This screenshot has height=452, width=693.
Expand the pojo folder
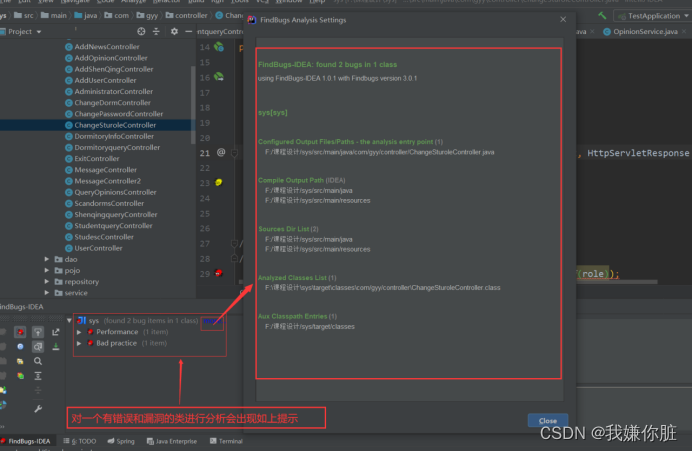(46, 270)
